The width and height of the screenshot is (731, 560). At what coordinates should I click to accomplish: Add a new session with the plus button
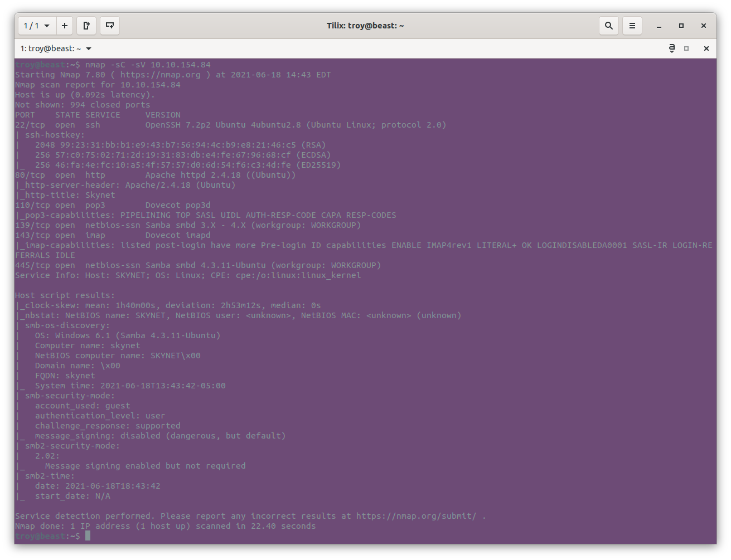point(65,26)
